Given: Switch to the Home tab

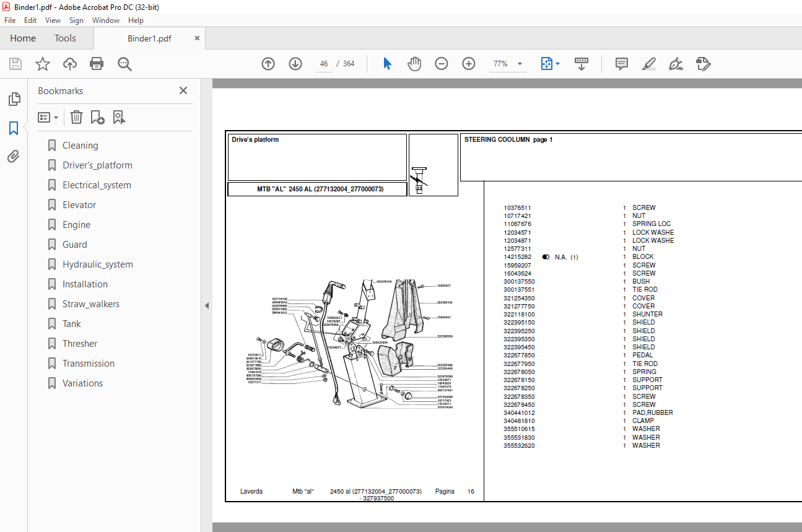Looking at the screenshot, I should pos(23,38).
